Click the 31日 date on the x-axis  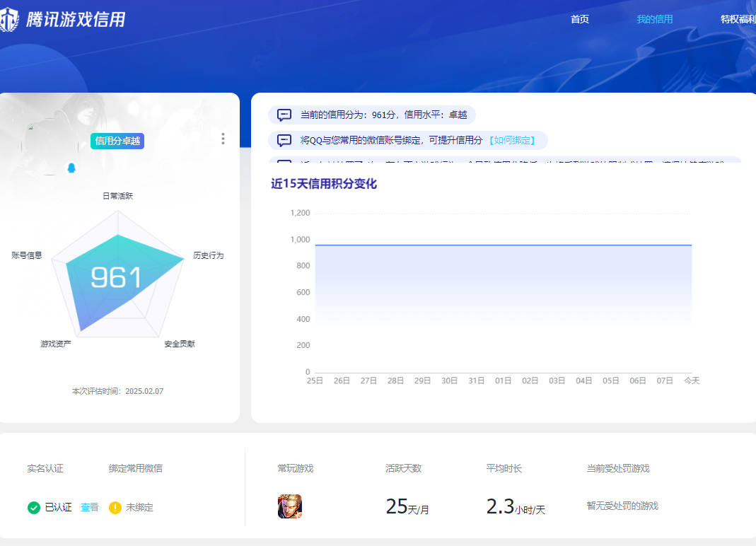tap(477, 381)
